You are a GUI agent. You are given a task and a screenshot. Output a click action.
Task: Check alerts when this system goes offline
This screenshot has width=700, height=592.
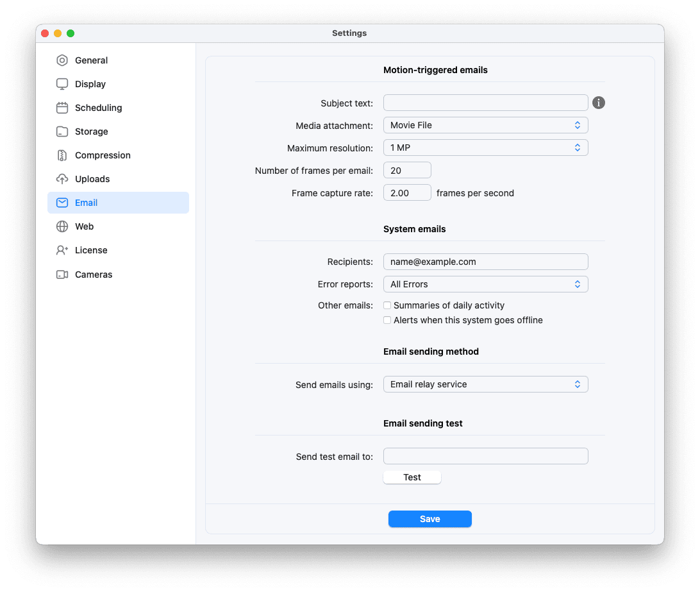point(387,319)
